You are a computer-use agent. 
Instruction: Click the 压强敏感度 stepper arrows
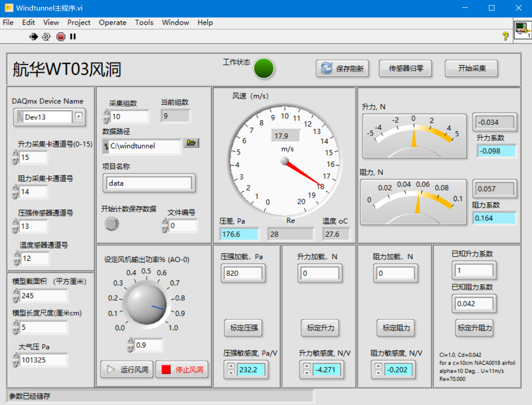click(231, 369)
